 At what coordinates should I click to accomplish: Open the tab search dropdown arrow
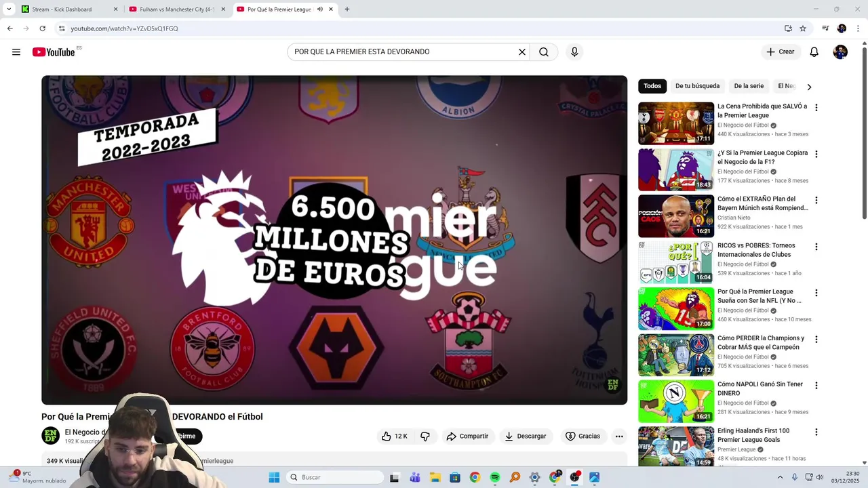(9, 9)
